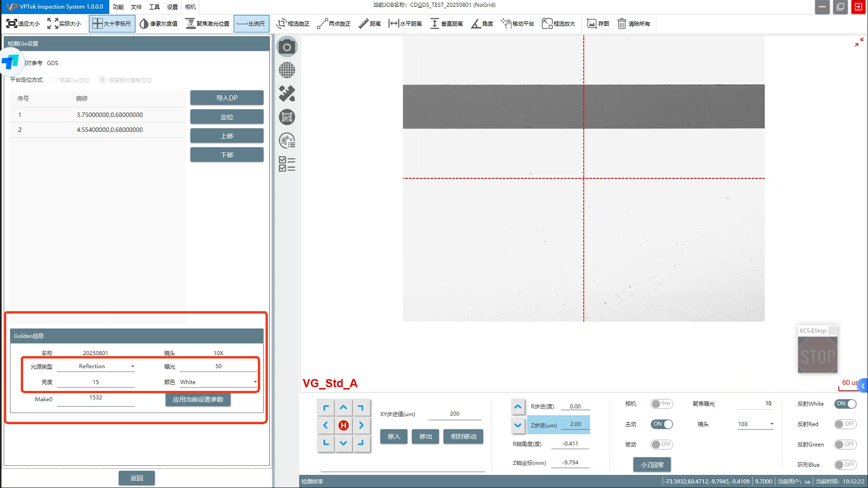Turn on the reflection Red light

click(845, 424)
